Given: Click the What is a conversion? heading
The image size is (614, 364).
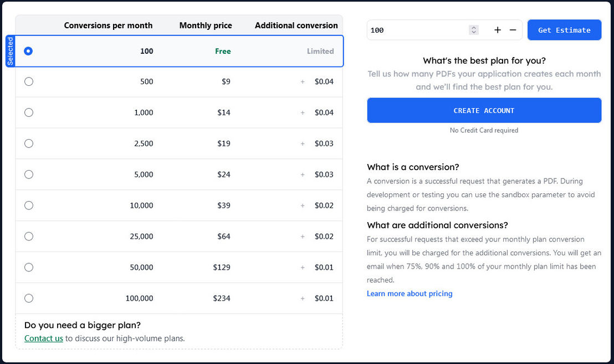Looking at the screenshot, I should tap(413, 167).
